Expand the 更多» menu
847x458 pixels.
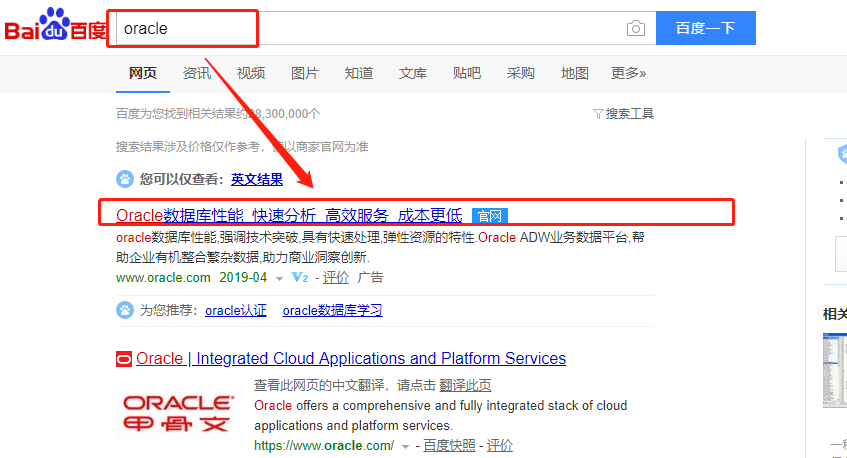628,73
